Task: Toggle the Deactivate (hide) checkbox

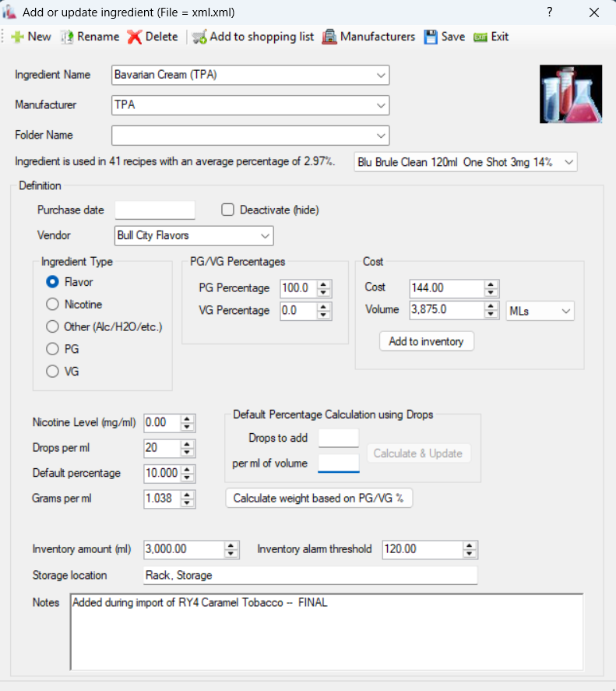Action: click(x=228, y=210)
